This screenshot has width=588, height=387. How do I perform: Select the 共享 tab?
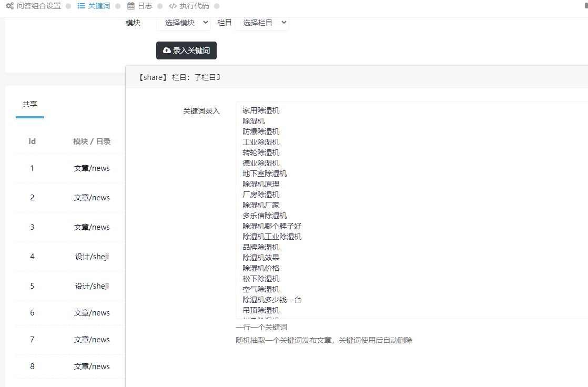(x=30, y=104)
